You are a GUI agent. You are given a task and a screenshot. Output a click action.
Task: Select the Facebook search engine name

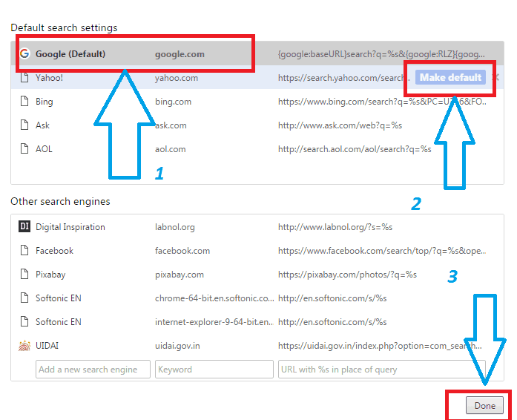pyautogui.click(x=54, y=251)
